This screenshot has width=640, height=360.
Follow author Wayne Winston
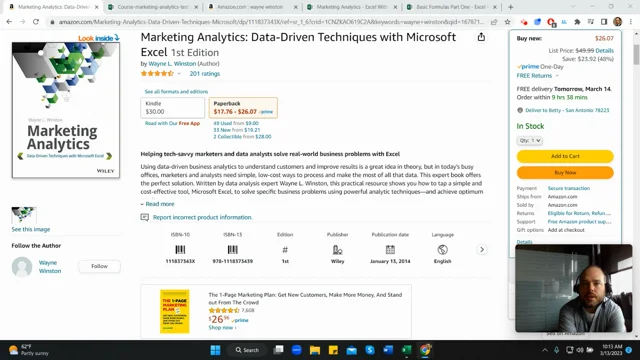click(x=99, y=266)
